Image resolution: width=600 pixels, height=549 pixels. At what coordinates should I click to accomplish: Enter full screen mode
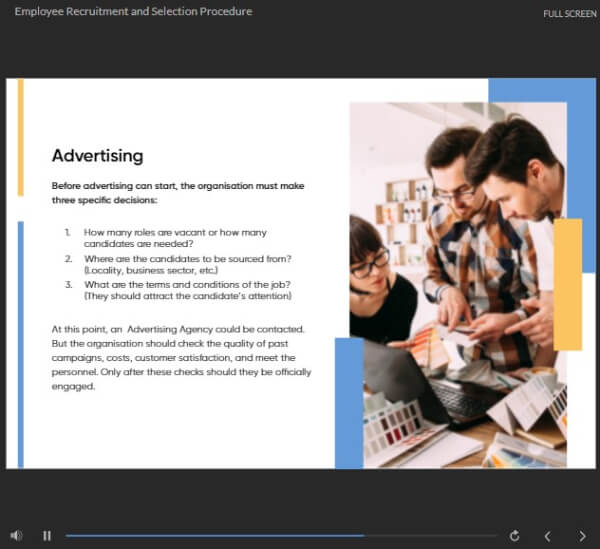point(571,14)
